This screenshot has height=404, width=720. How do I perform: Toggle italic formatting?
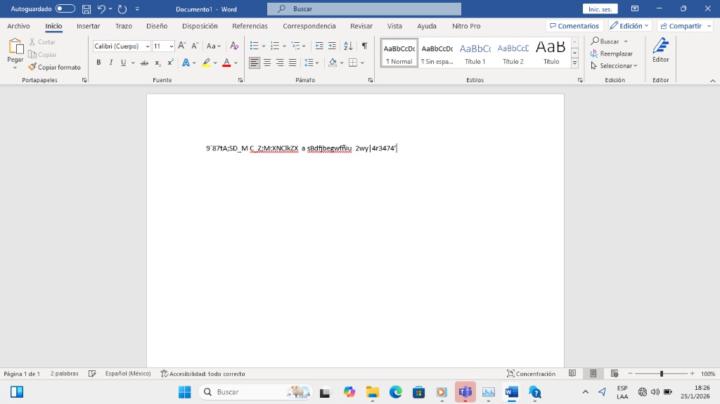point(110,62)
